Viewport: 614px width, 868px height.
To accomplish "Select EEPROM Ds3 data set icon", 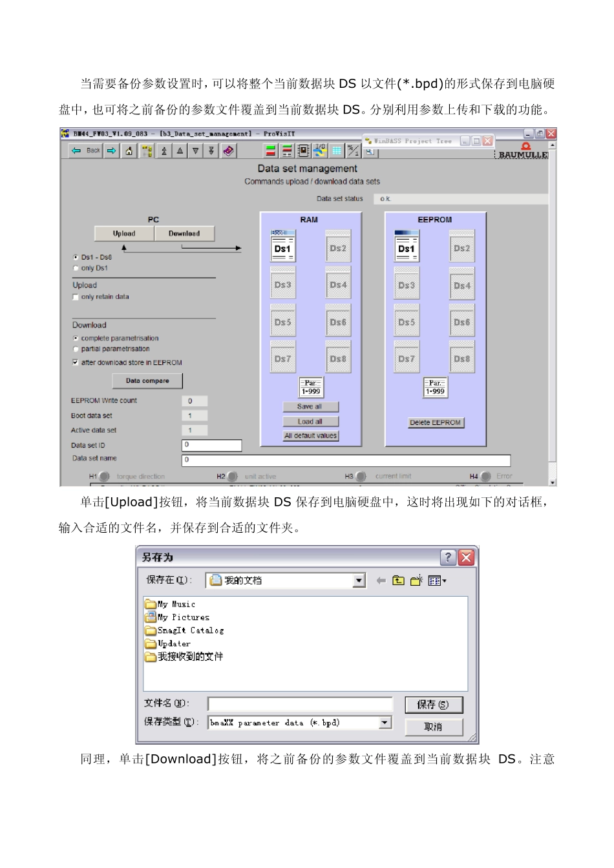I will (407, 283).
